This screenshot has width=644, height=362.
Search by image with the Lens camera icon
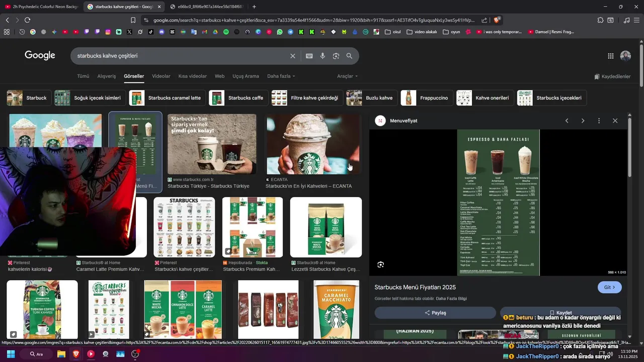[336, 56]
